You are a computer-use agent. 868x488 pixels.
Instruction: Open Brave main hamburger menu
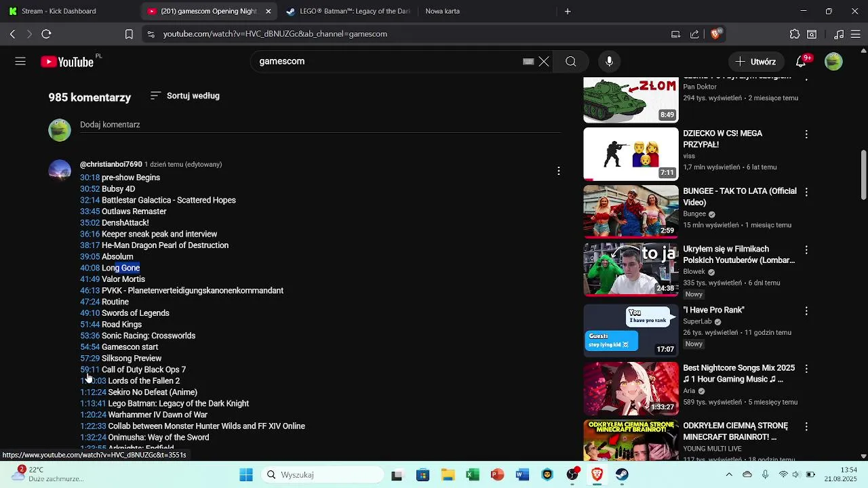pos(857,34)
